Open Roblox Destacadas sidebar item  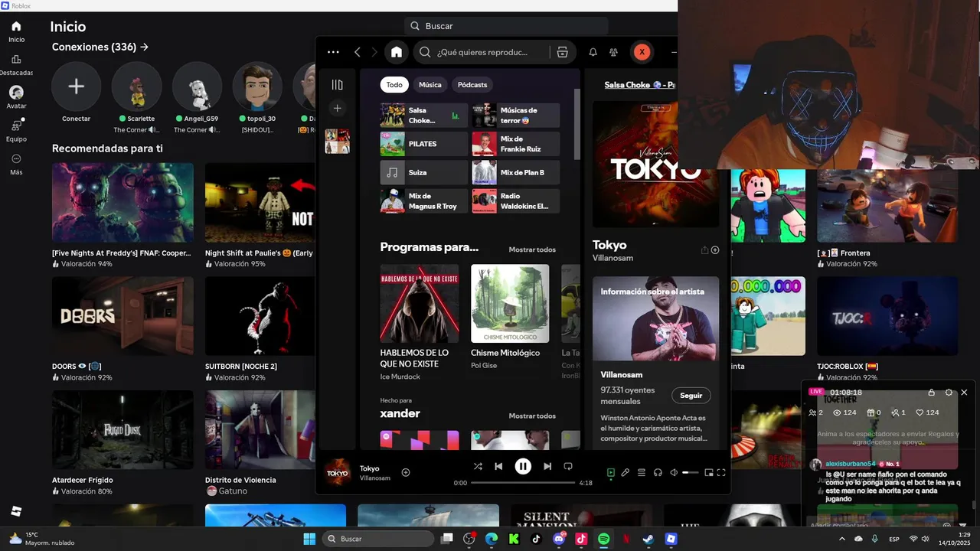[16, 65]
